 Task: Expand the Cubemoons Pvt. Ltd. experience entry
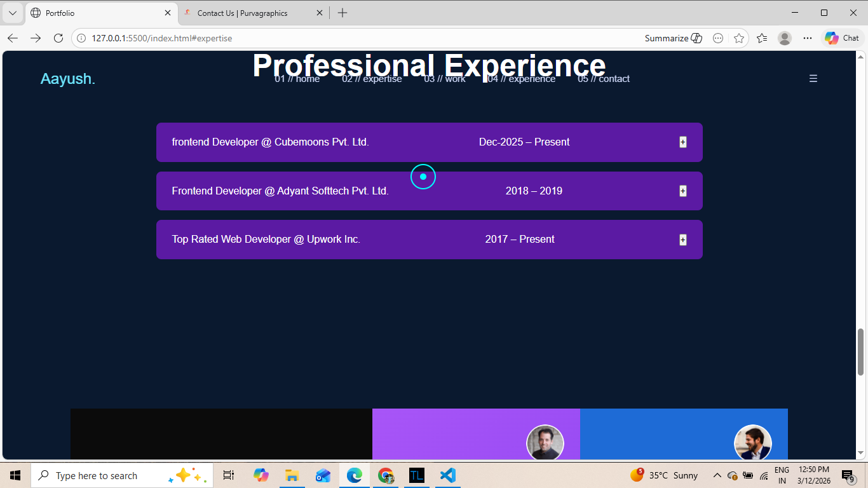click(x=682, y=142)
